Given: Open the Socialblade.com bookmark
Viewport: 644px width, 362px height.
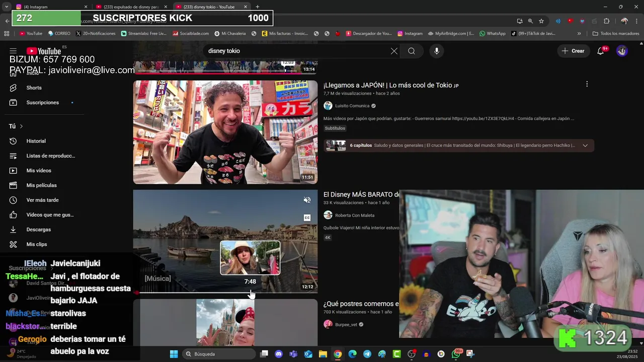Looking at the screenshot, I should (191, 34).
